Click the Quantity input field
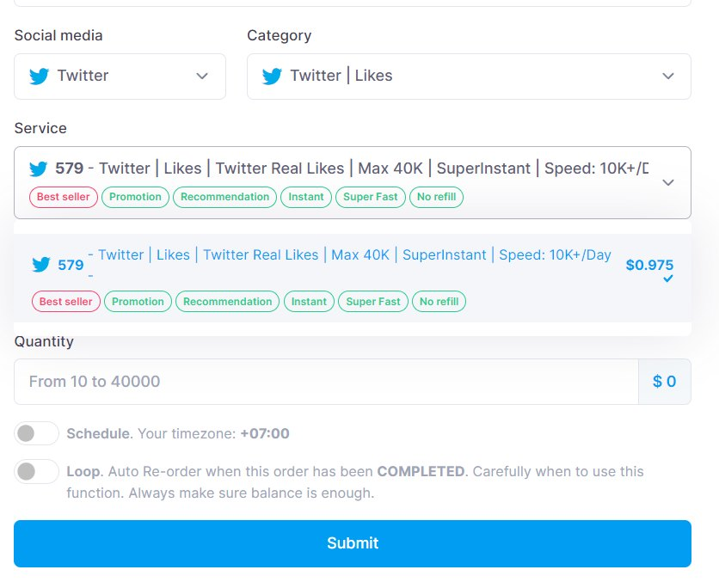The height and width of the screenshot is (588, 719). pos(326,382)
